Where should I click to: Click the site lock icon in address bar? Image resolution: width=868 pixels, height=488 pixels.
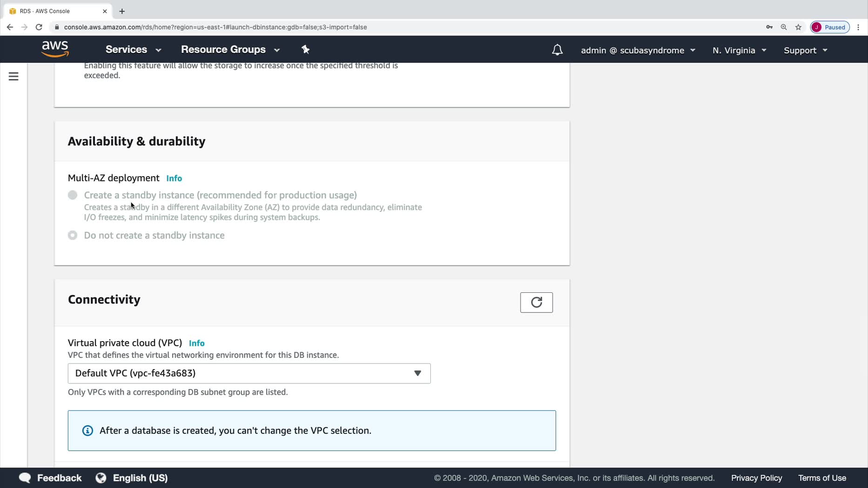tap(57, 27)
